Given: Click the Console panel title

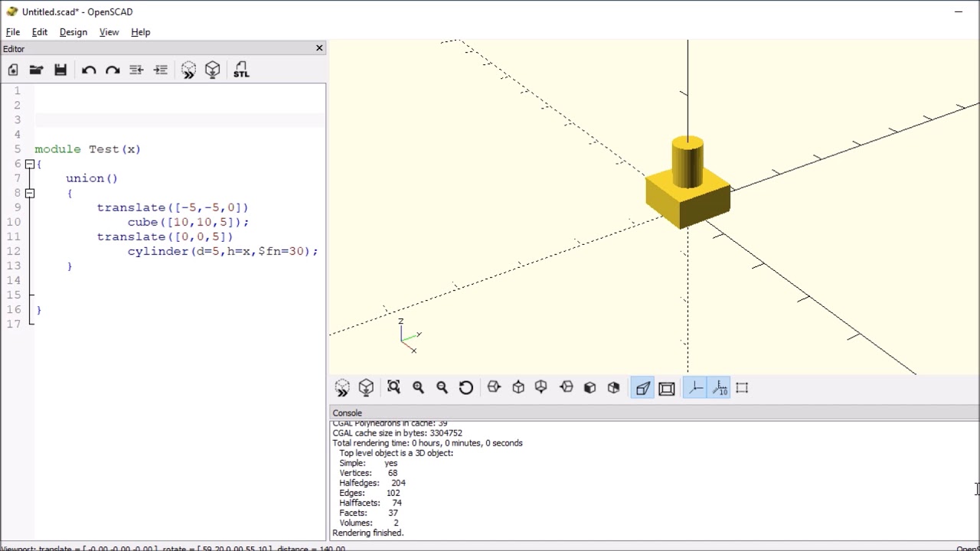Looking at the screenshot, I should point(347,413).
